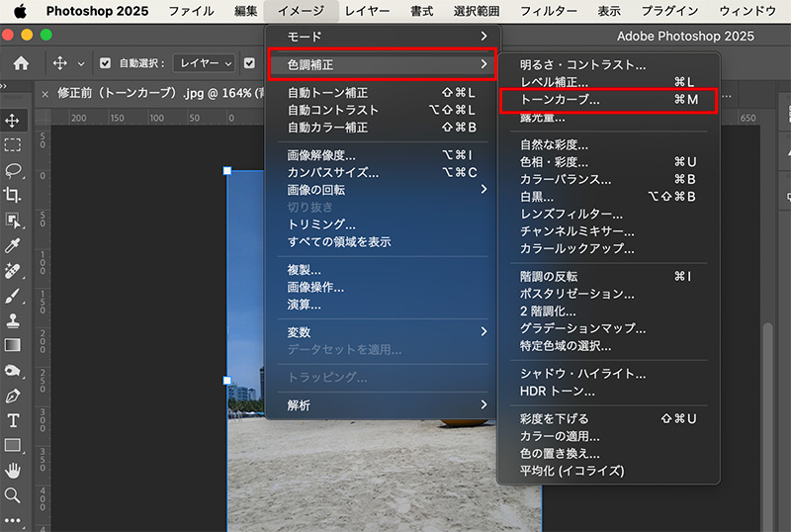
Task: Open the レイヤー auto-select dropdown
Action: 205,63
